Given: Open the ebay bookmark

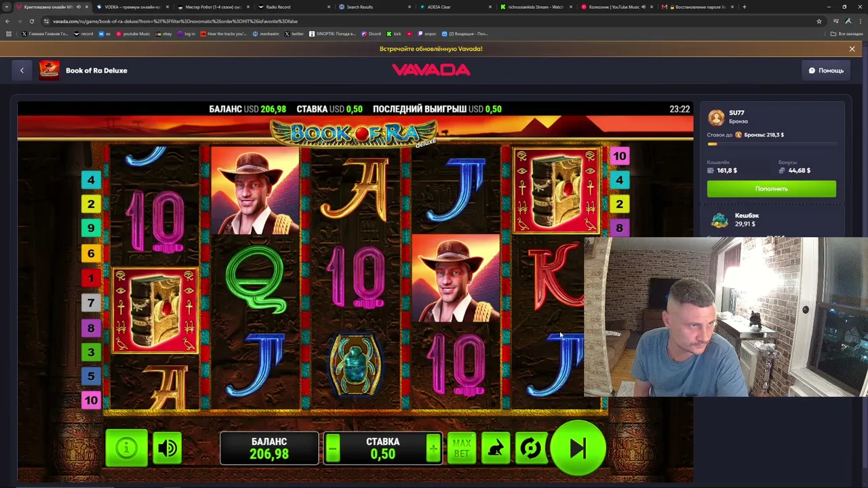Looking at the screenshot, I should tap(164, 34).
